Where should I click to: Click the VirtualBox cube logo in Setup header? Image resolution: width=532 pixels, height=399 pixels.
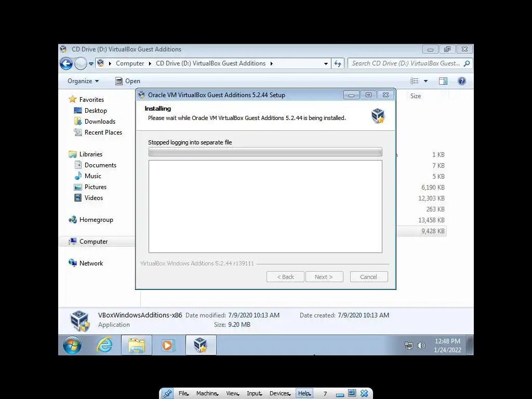click(x=378, y=116)
